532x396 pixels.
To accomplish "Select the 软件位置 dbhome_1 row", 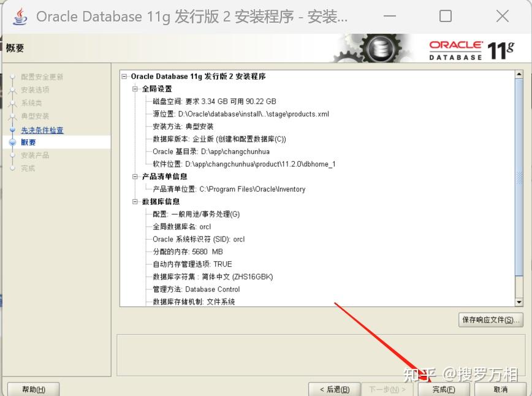I will pos(244,164).
